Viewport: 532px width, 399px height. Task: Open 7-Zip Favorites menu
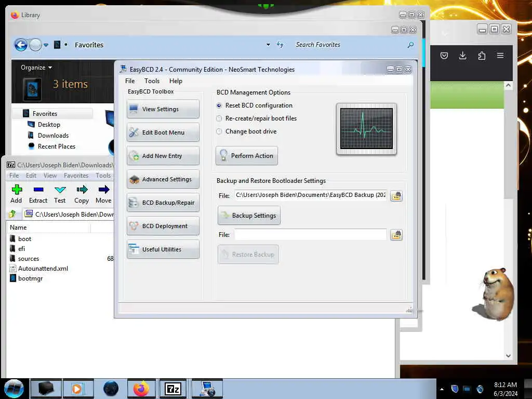76,176
